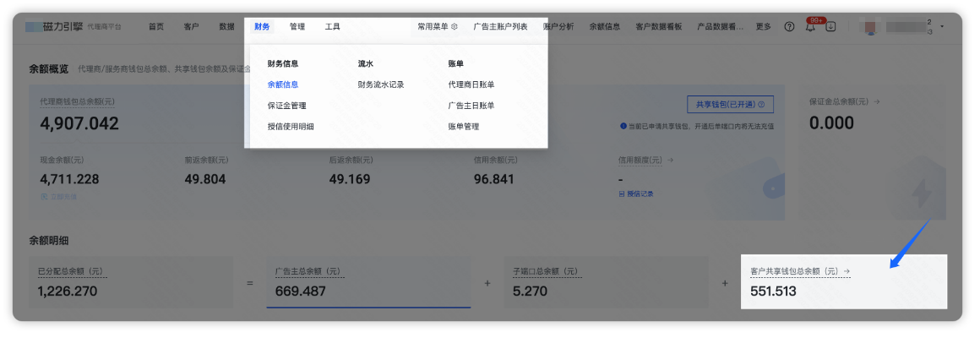Expand the 更多 menu
Viewport: 980px width, 338px height.
point(763,27)
